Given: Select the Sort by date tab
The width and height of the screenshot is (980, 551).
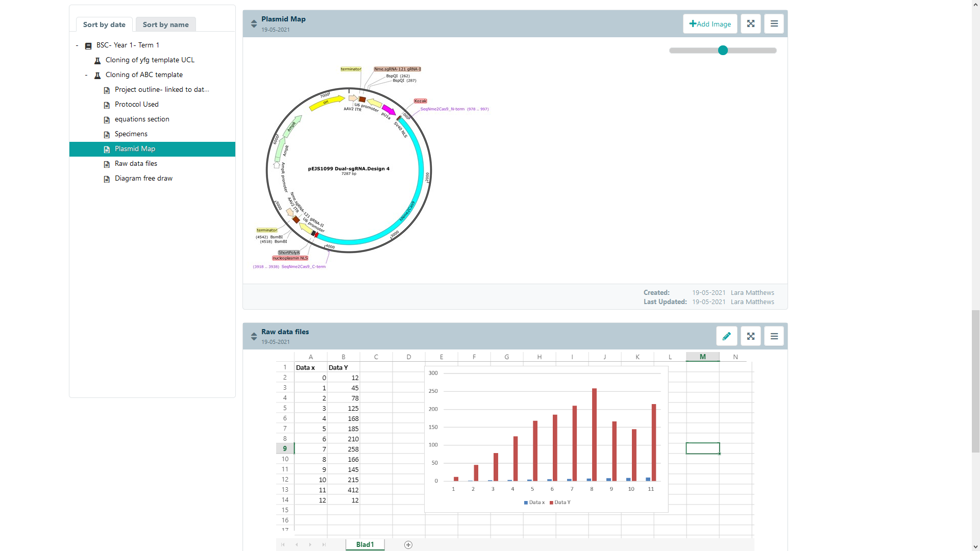Looking at the screenshot, I should tap(104, 24).
